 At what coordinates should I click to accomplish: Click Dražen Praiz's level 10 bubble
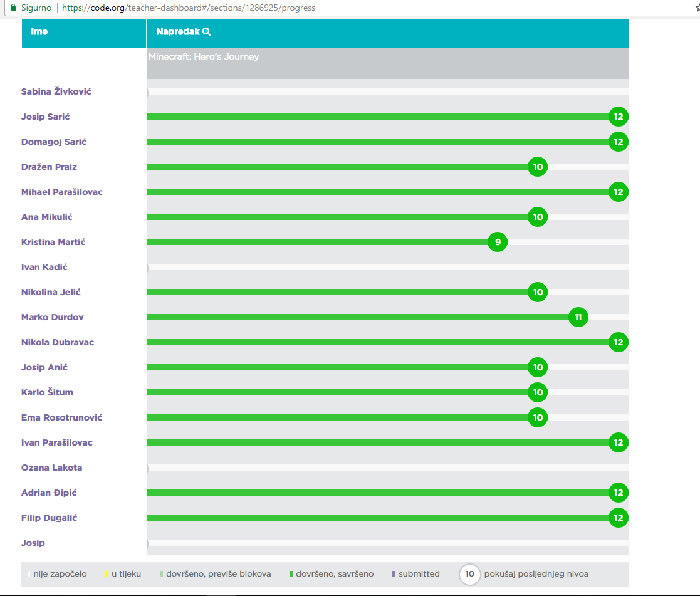(537, 167)
